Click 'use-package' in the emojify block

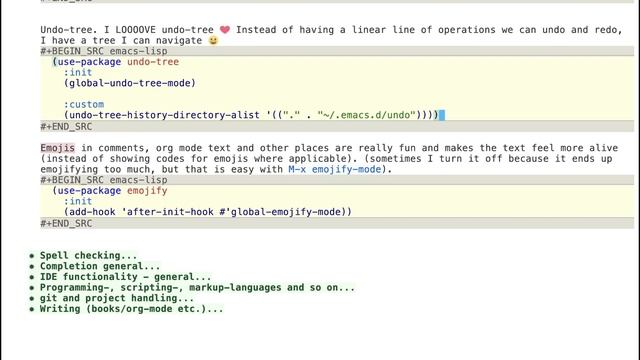tap(89, 191)
